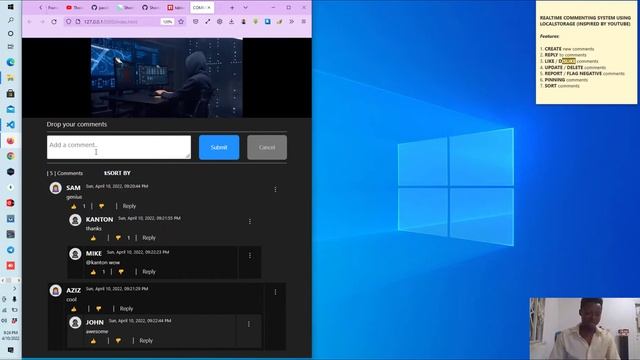The image size is (640, 360).
Task: Switch to the first GitHub tab
Action: [x=100, y=7]
